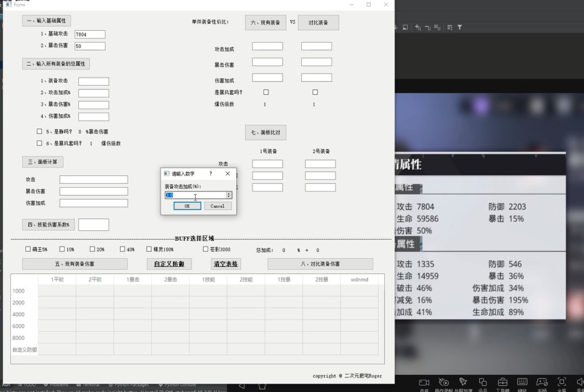Screen dimensions: 584x392
Task: Click the restore layout square icon in IDE toolbar
Action: point(405,27)
